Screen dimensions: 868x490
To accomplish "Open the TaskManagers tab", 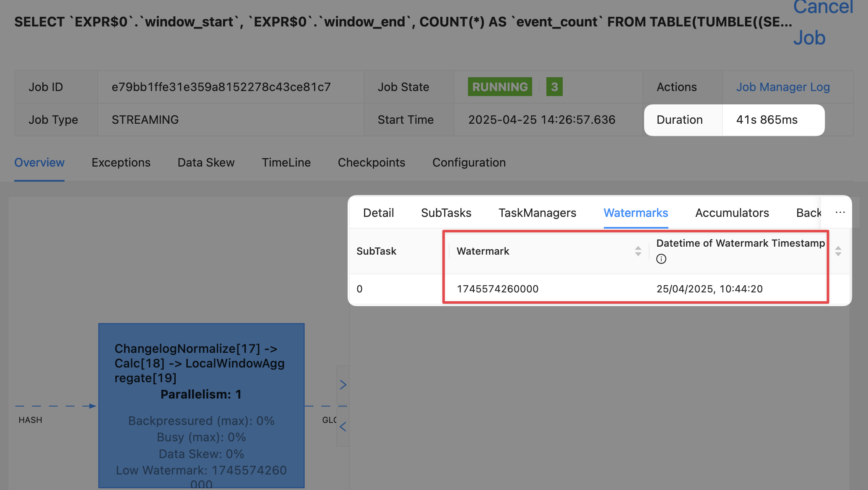I will click(537, 213).
